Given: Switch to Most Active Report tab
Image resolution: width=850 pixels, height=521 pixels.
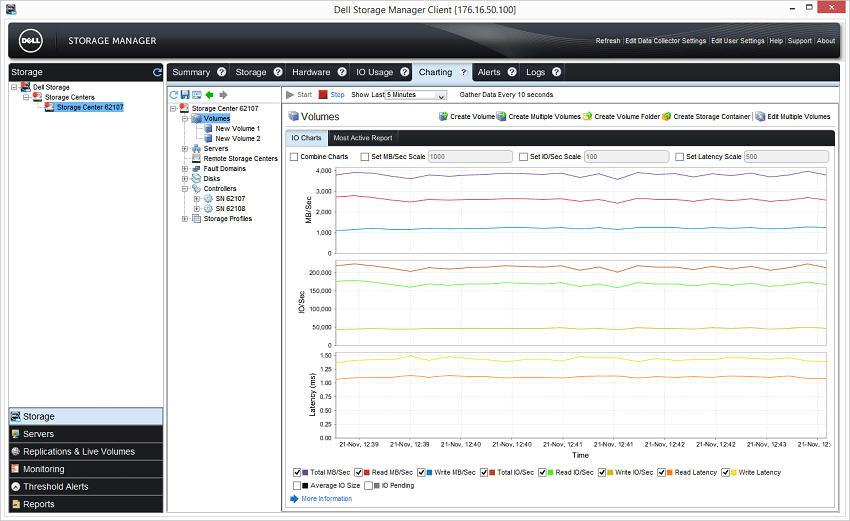Looking at the screenshot, I should [x=363, y=138].
